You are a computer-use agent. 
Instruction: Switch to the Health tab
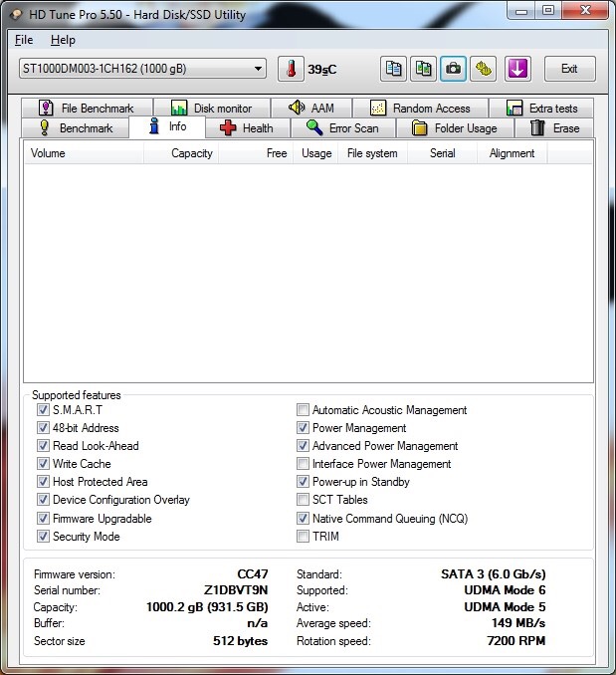pos(248,127)
